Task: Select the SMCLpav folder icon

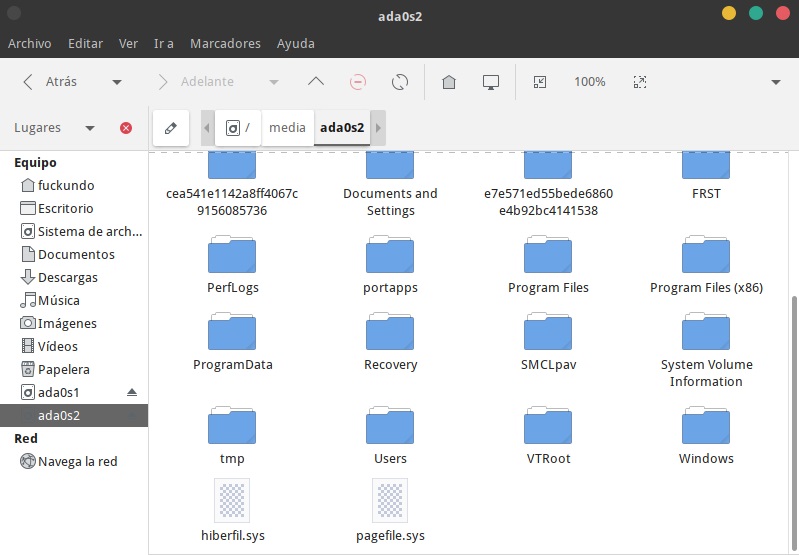Action: (x=548, y=331)
